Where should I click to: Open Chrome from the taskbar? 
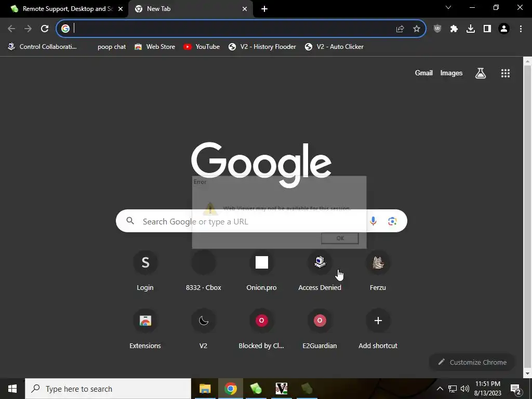(230, 389)
